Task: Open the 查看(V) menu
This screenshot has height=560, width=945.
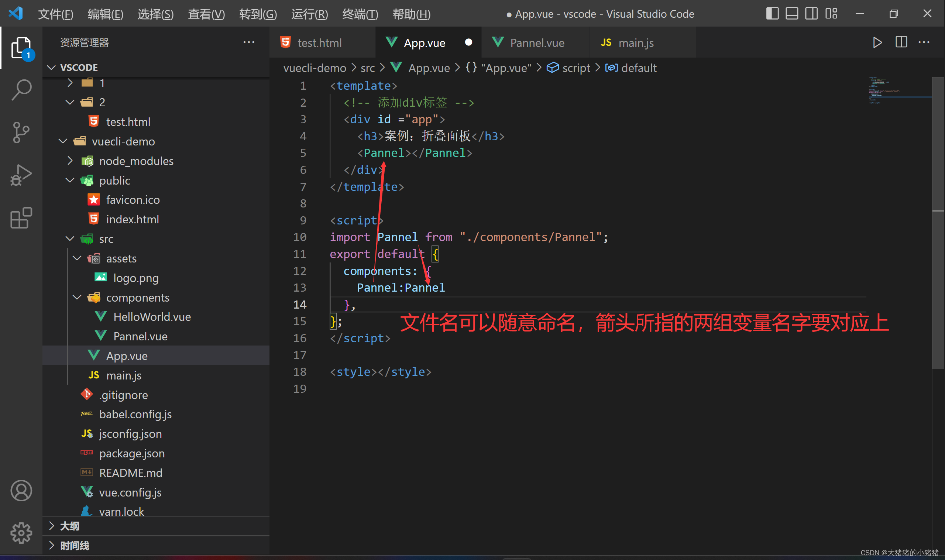Action: [x=206, y=14]
